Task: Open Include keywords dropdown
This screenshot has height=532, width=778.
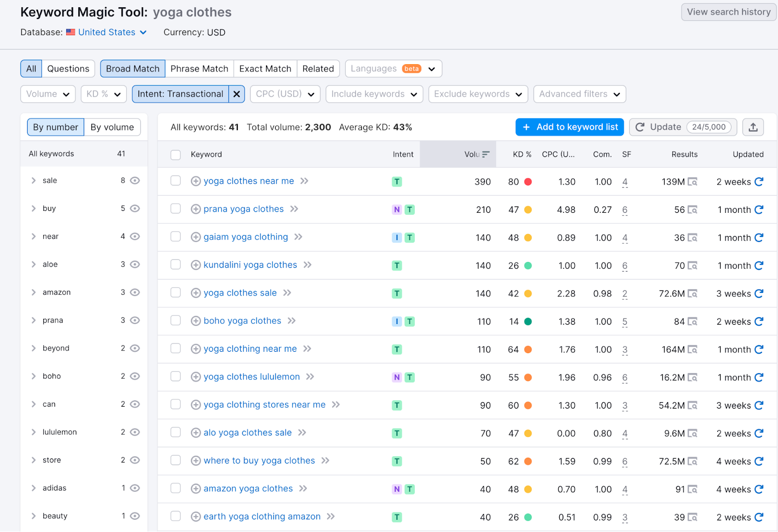Action: [x=374, y=94]
